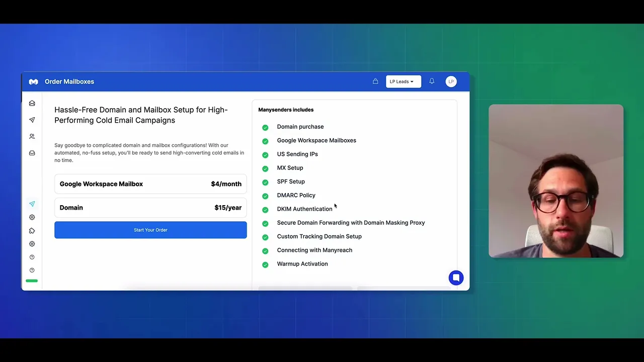Click the gear icon directly below the puzzle icon

tap(32, 244)
